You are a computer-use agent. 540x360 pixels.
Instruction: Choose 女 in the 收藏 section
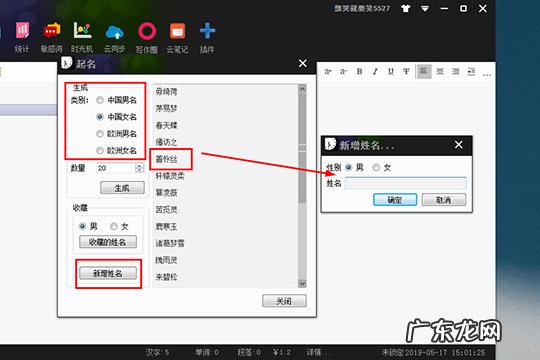[x=114, y=226]
